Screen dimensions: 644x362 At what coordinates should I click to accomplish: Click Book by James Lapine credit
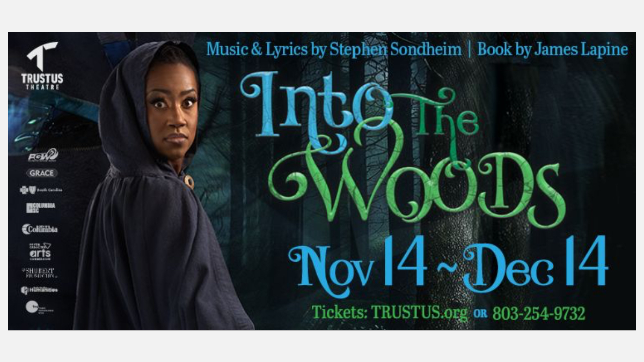pyautogui.click(x=553, y=49)
